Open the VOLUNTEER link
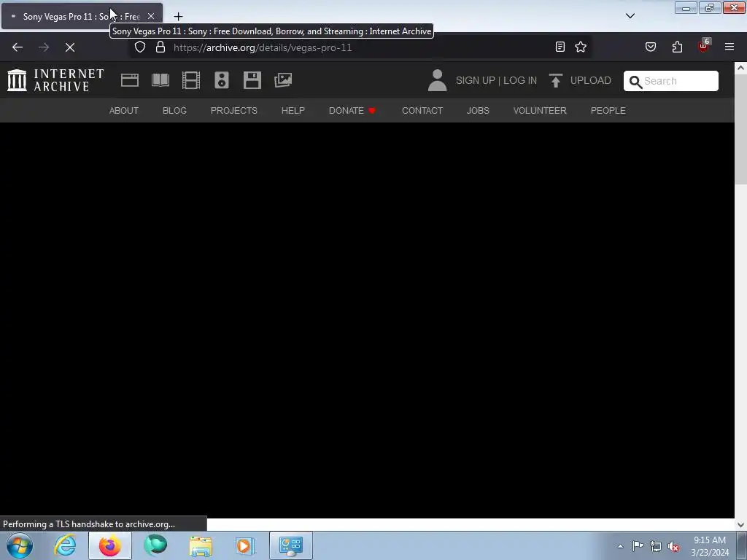This screenshot has width=747, height=560. click(540, 111)
